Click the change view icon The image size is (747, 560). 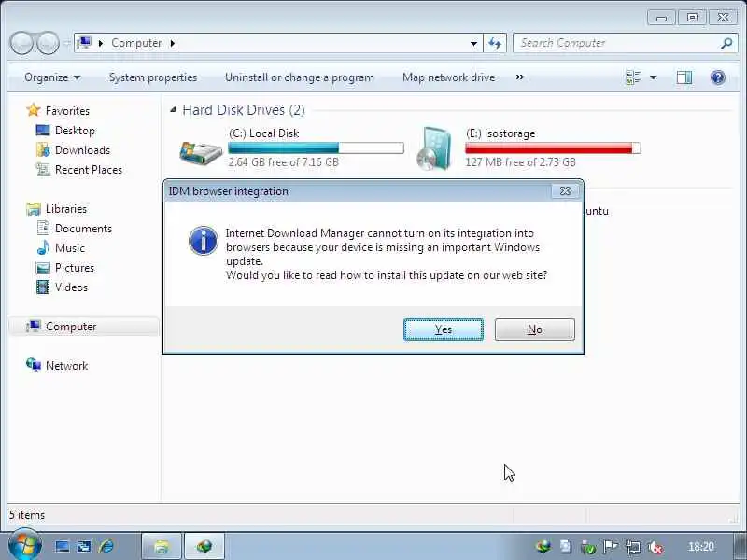(633, 77)
